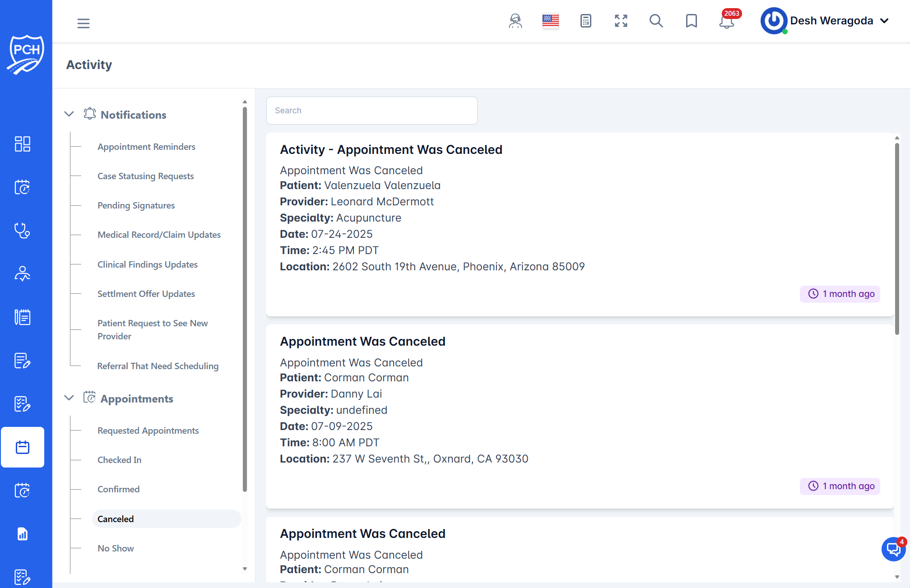This screenshot has height=588, width=910.
Task: Collapse the Appointments section
Action: [69, 398]
